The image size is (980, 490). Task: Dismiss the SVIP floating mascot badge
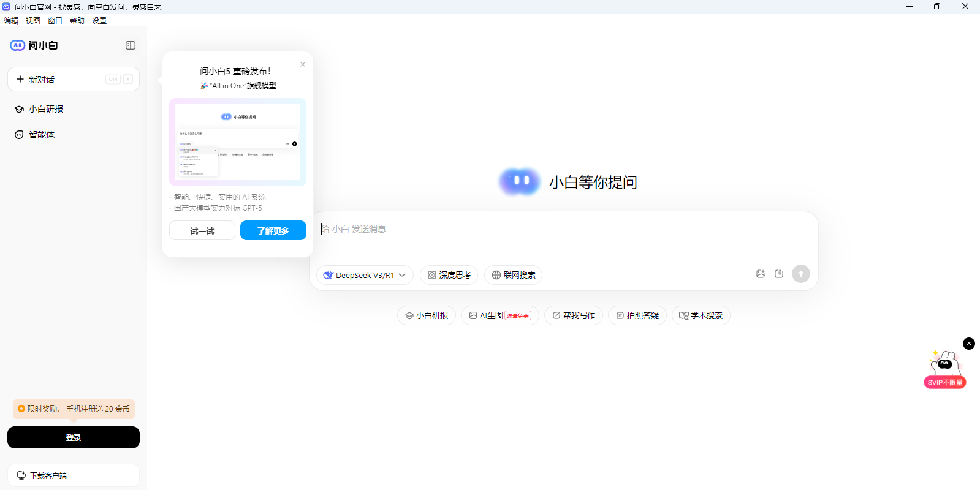click(x=968, y=344)
